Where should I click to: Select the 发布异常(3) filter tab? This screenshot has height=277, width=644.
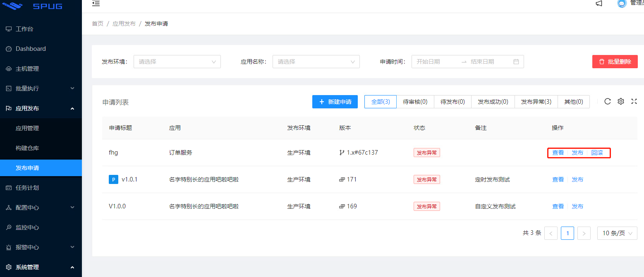(536, 102)
